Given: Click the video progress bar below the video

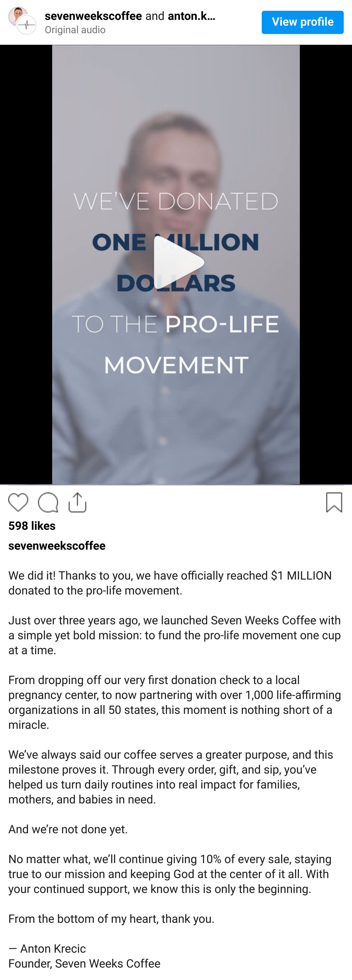Looking at the screenshot, I should click(176, 485).
